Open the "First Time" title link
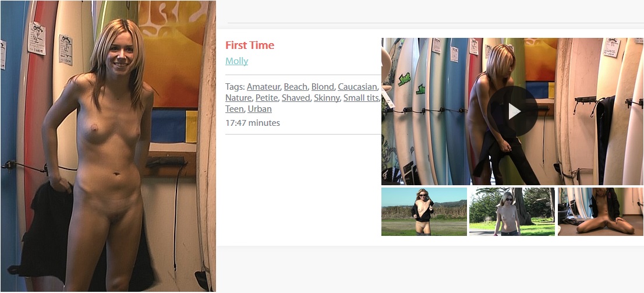The width and height of the screenshot is (644, 293). tap(250, 45)
